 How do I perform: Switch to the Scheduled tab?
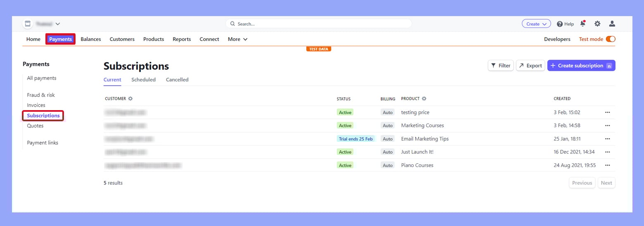tap(143, 80)
